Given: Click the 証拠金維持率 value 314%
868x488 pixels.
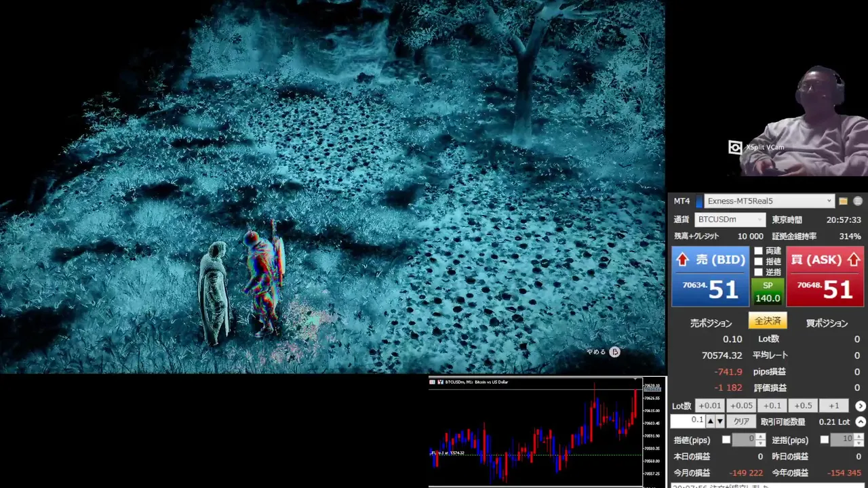Looking at the screenshot, I should point(850,237).
